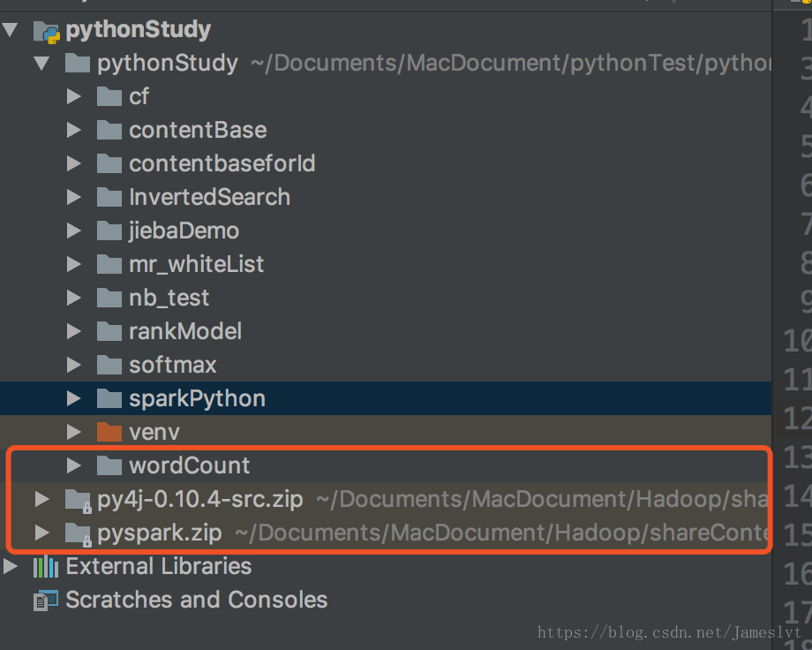Viewport: 812px width, 650px height.
Task: Expand the softmax folder arrow
Action: click(x=74, y=365)
